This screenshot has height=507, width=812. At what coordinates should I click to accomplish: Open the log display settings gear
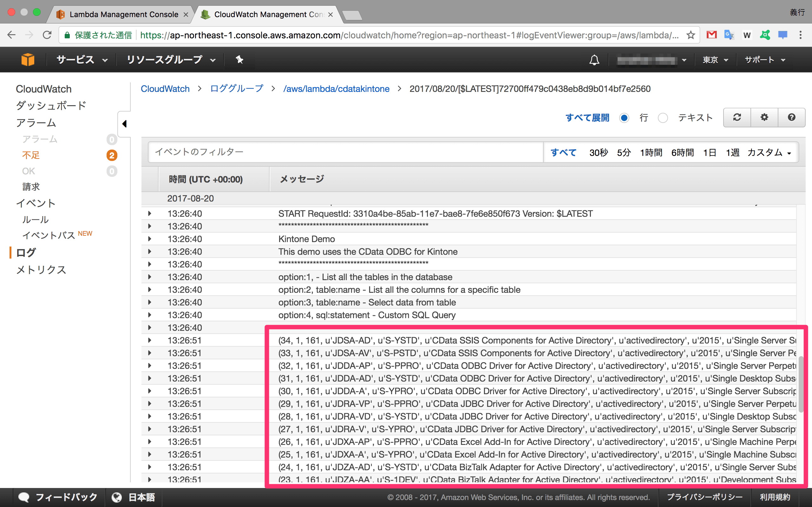(x=764, y=117)
